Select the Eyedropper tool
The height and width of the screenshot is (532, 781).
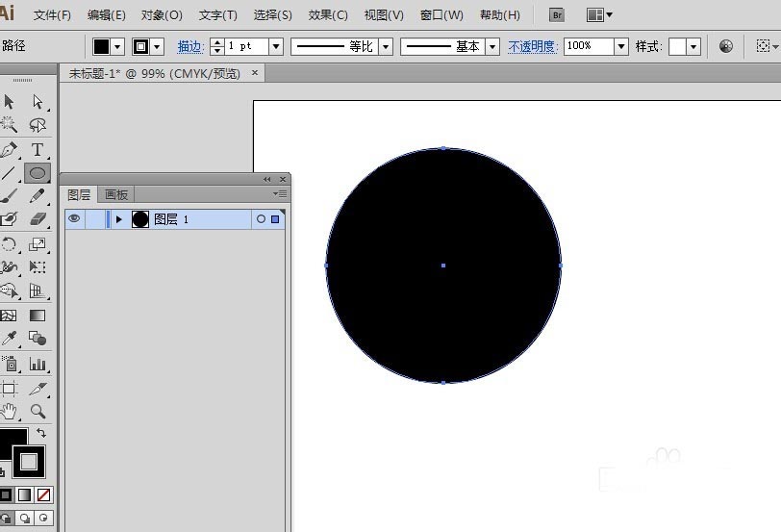(x=10, y=339)
